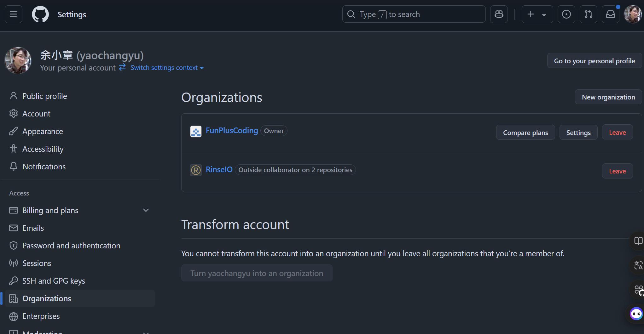Open the RinseIO organization link
Image resolution: width=644 pixels, height=334 pixels.
(x=219, y=170)
